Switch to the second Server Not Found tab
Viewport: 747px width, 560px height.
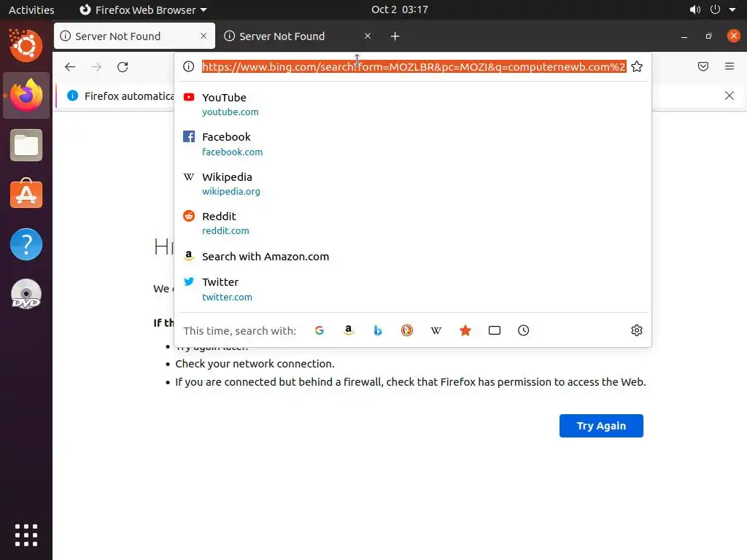coord(298,36)
